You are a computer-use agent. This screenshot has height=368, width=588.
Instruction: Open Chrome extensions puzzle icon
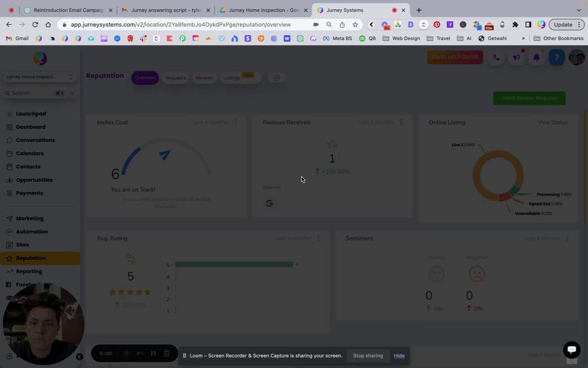point(515,25)
